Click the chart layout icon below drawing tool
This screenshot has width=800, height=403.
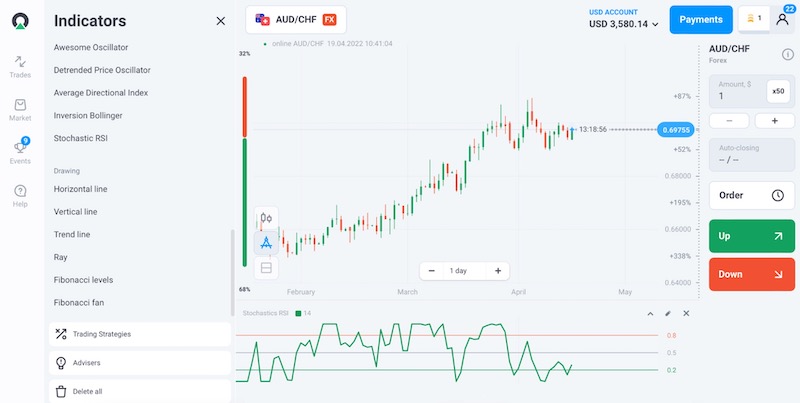pyautogui.click(x=266, y=268)
